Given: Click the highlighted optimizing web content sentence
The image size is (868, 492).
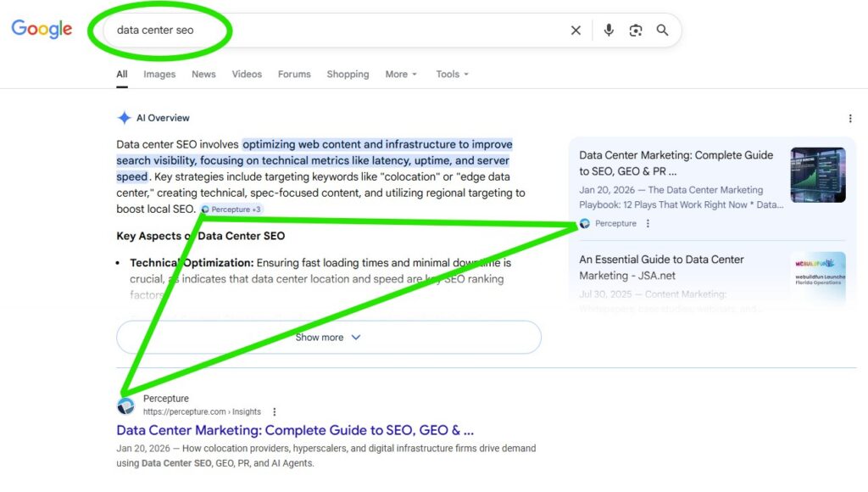Looking at the screenshot, I should pyautogui.click(x=314, y=160).
